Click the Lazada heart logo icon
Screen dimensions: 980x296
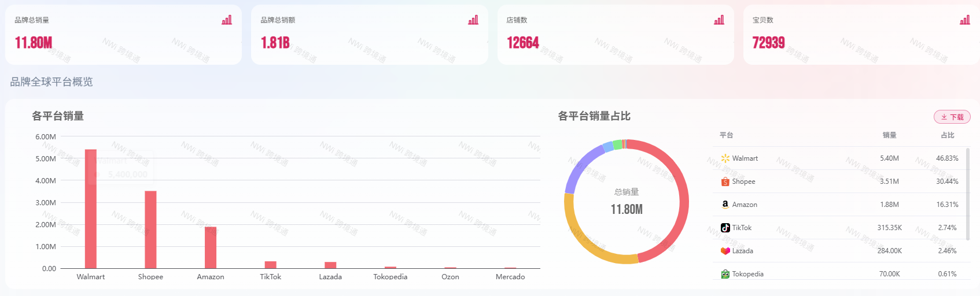(x=725, y=251)
